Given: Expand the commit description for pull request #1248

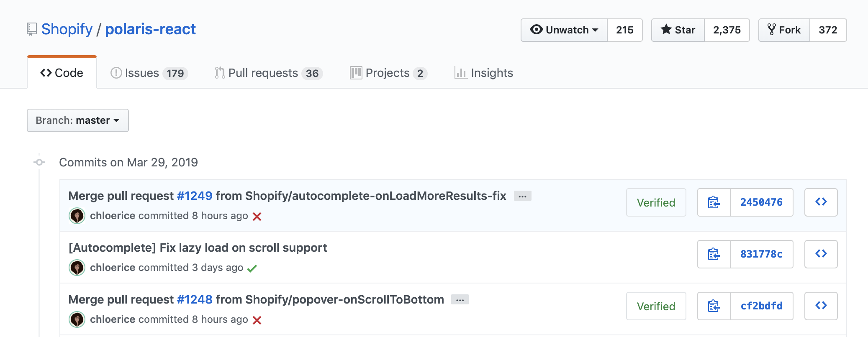Looking at the screenshot, I should click(460, 299).
